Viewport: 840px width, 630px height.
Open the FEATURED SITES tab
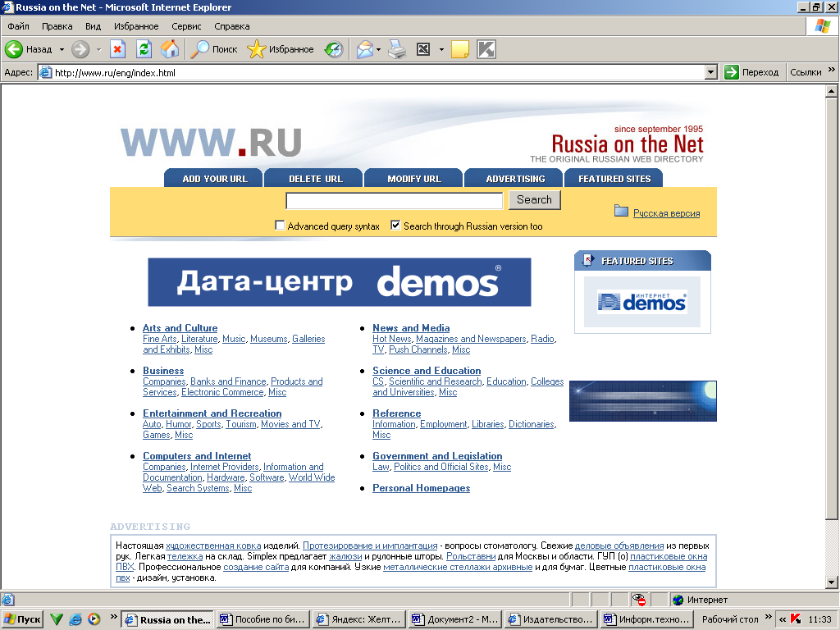pos(614,178)
